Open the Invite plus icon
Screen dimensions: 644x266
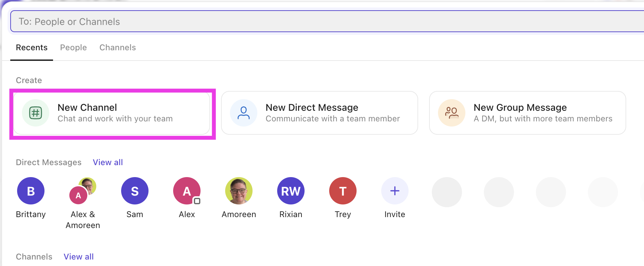coord(395,190)
